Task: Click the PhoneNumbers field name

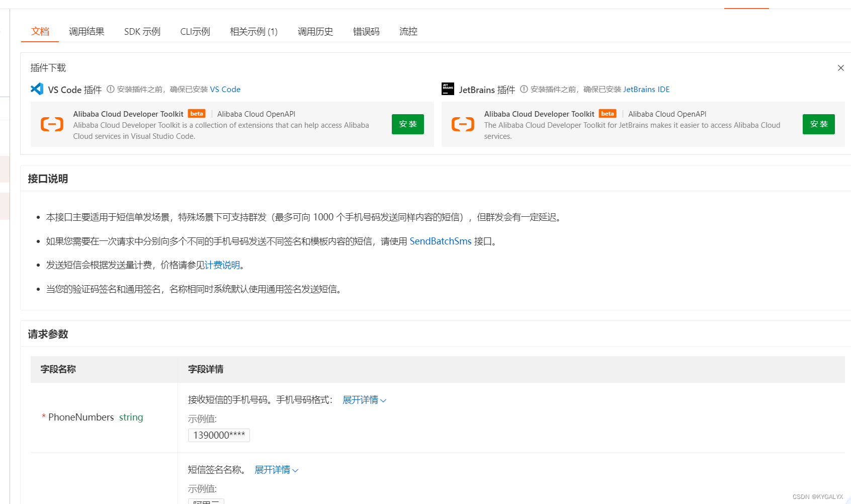Action: [81, 417]
